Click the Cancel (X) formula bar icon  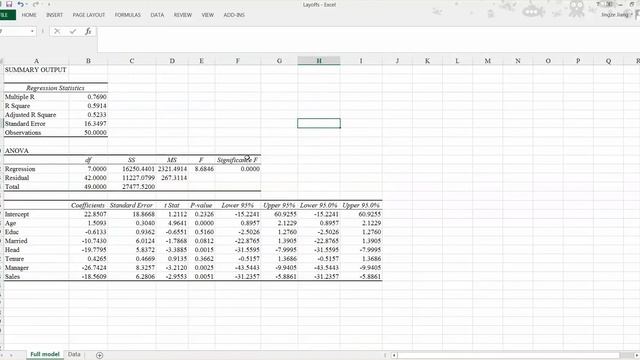tap(57, 31)
